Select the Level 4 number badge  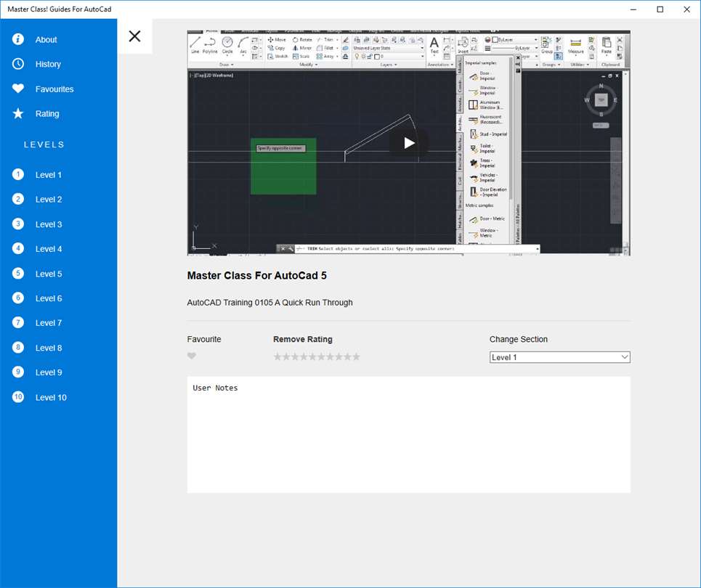pyautogui.click(x=18, y=248)
